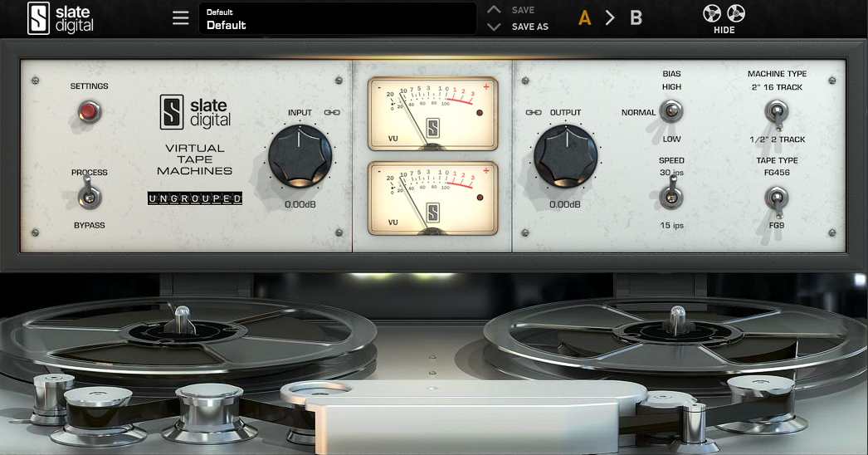Open the Default preset selector
This screenshot has height=455, width=868.
point(337,19)
